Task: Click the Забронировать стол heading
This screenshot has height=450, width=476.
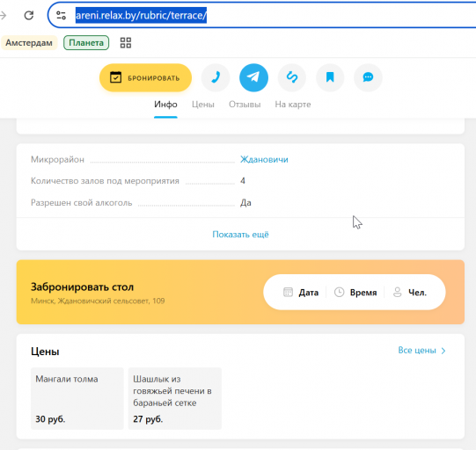Action: (83, 287)
